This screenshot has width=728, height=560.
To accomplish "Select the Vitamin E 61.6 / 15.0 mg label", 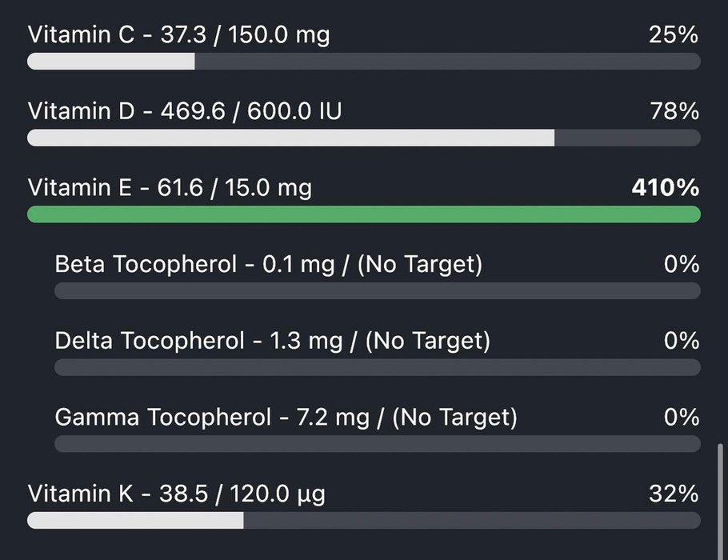I will [x=170, y=188].
